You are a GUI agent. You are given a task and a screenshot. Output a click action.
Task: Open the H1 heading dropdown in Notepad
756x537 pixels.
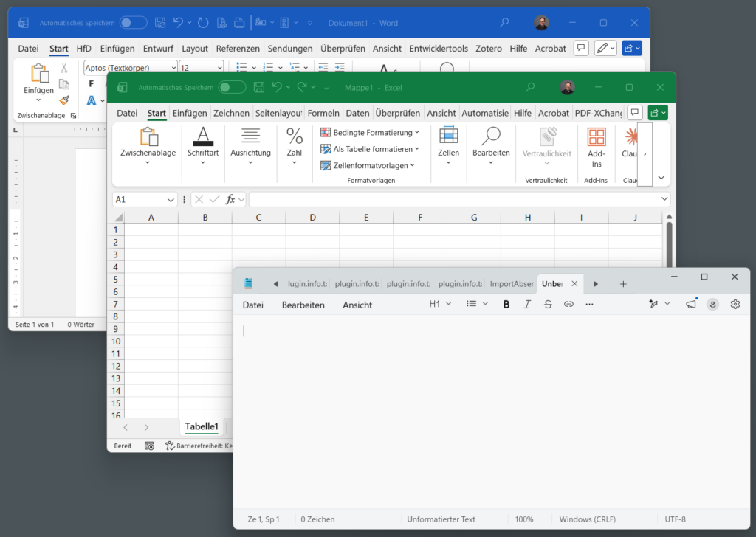pyautogui.click(x=440, y=304)
